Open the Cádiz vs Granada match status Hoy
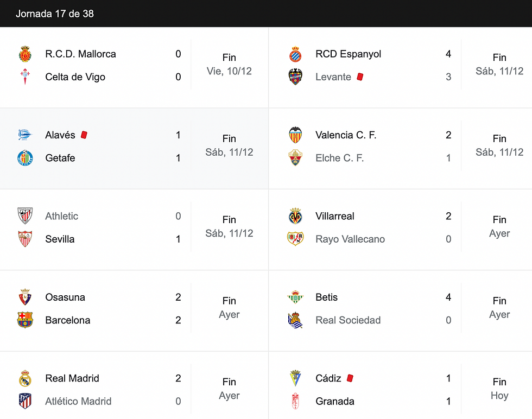Image resolution: width=532 pixels, height=419 pixels. point(499,396)
